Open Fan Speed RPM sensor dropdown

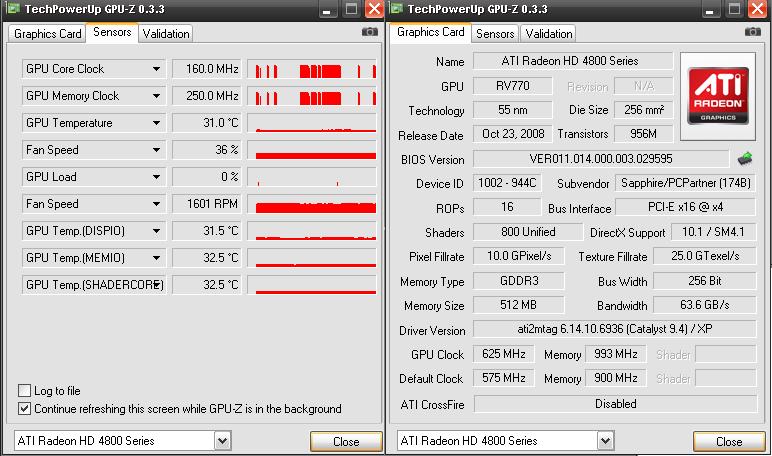pos(156,204)
